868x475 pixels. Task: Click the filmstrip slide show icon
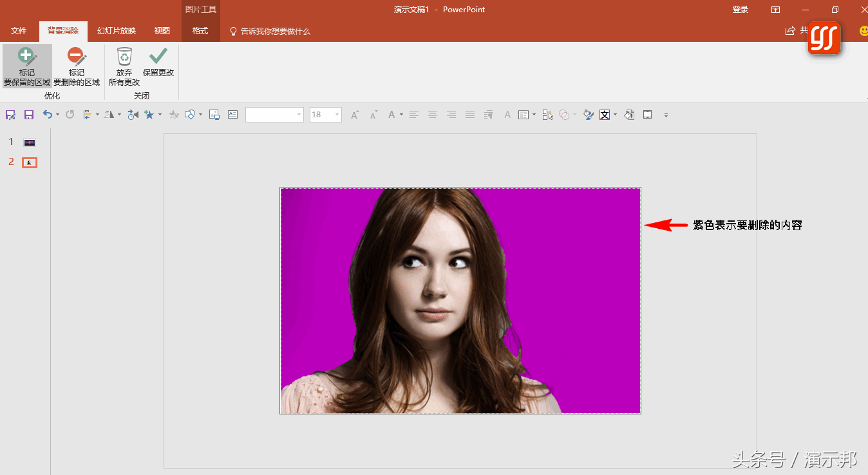[648, 115]
